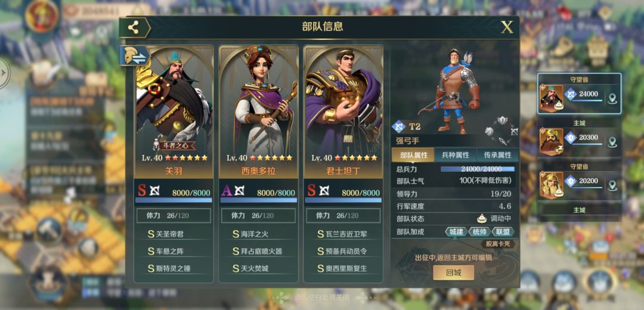This screenshot has height=310, width=644.
Task: Click the locate pin for 20300 troop
Action: pyautogui.click(x=612, y=142)
